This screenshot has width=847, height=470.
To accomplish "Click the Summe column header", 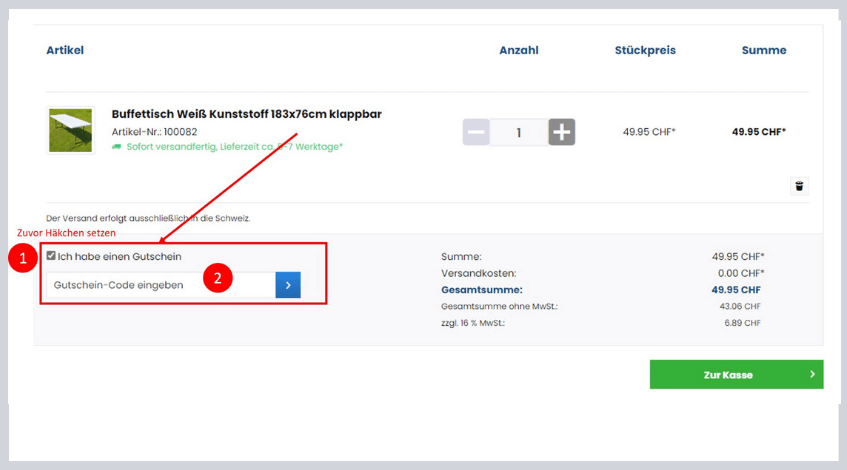I will (x=764, y=50).
